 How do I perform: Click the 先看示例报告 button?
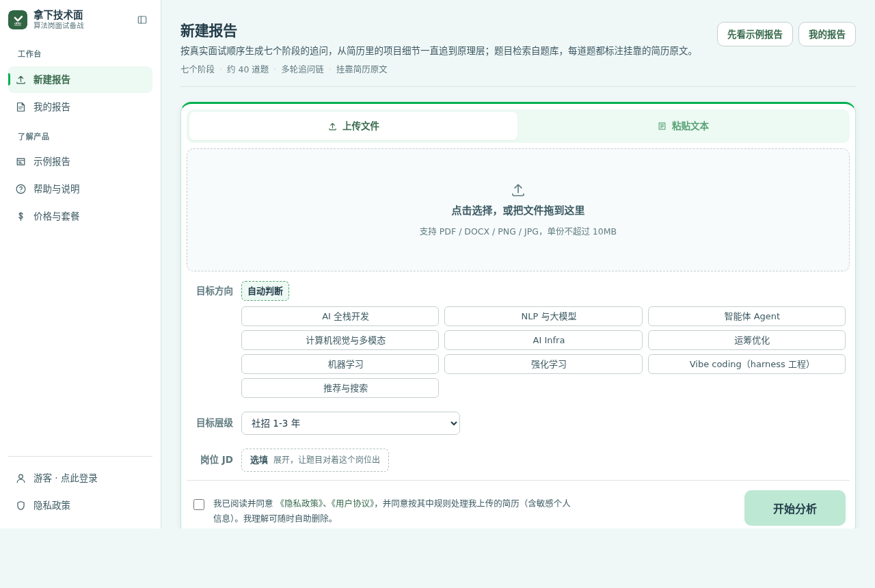click(x=755, y=34)
